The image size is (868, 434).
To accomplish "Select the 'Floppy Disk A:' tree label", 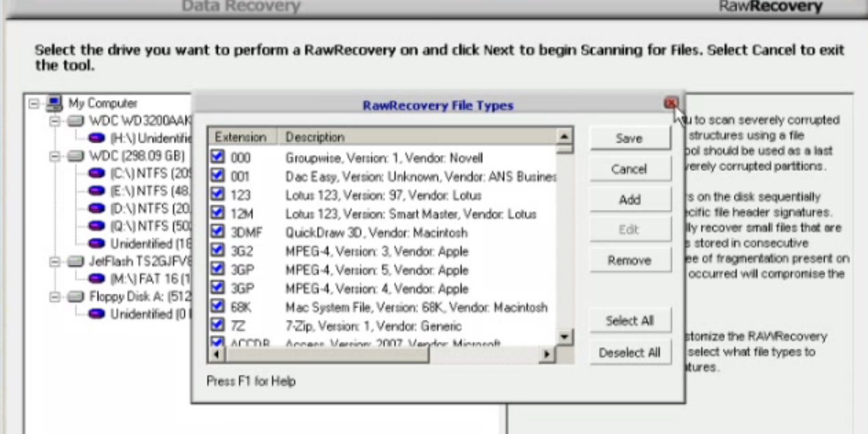I will (140, 297).
